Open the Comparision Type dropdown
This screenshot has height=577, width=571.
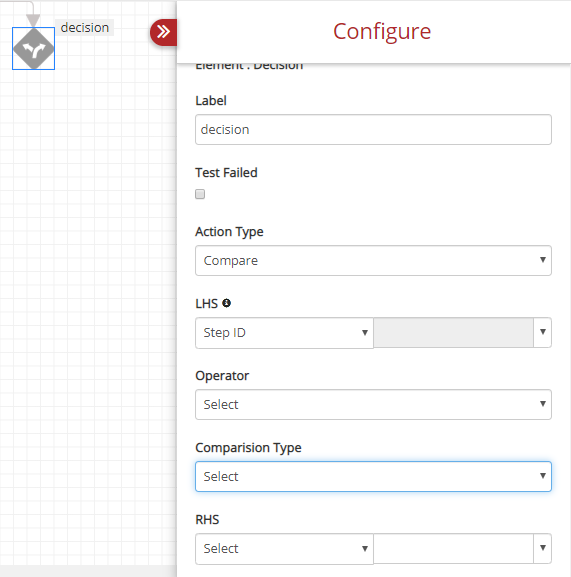[x=373, y=477]
